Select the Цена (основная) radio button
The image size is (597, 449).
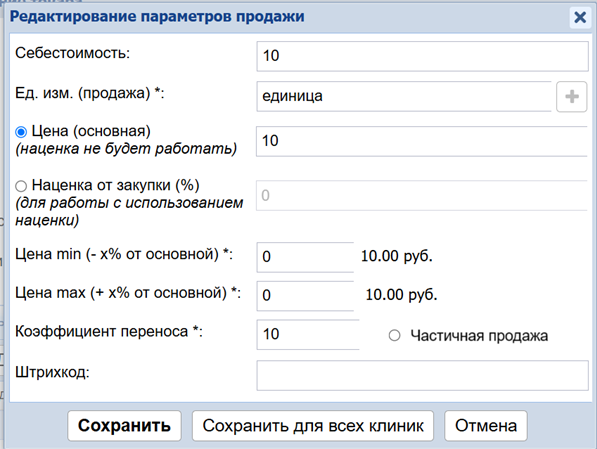tap(21, 132)
